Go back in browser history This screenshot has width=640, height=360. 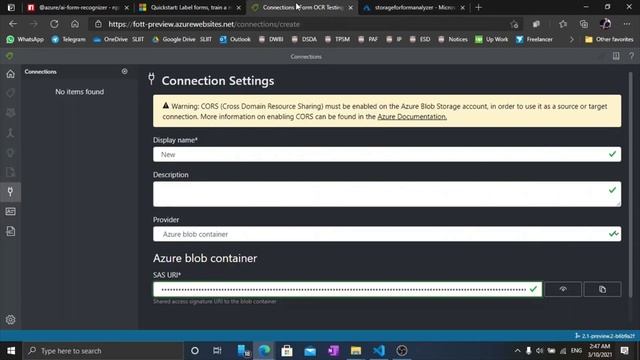pyautogui.click(x=13, y=24)
